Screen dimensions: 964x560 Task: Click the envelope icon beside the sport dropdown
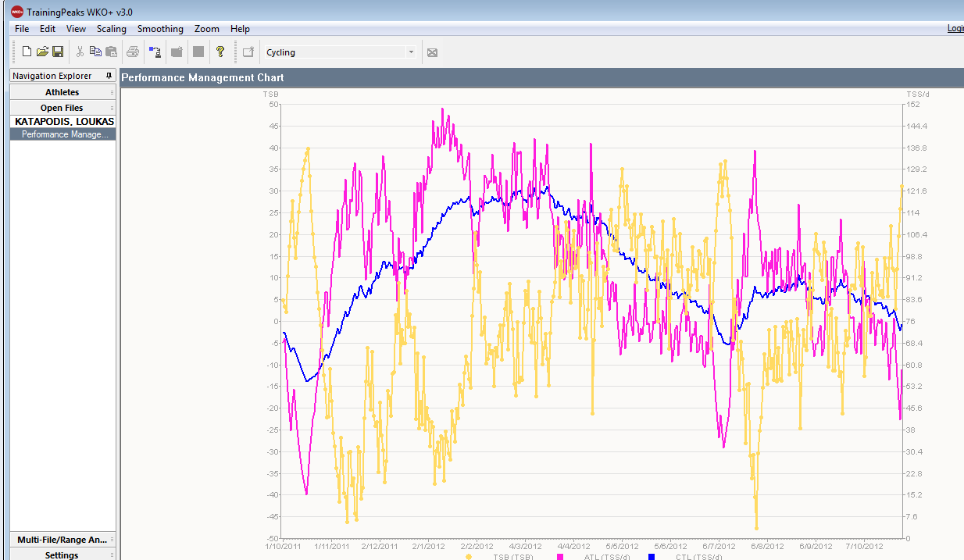point(432,53)
